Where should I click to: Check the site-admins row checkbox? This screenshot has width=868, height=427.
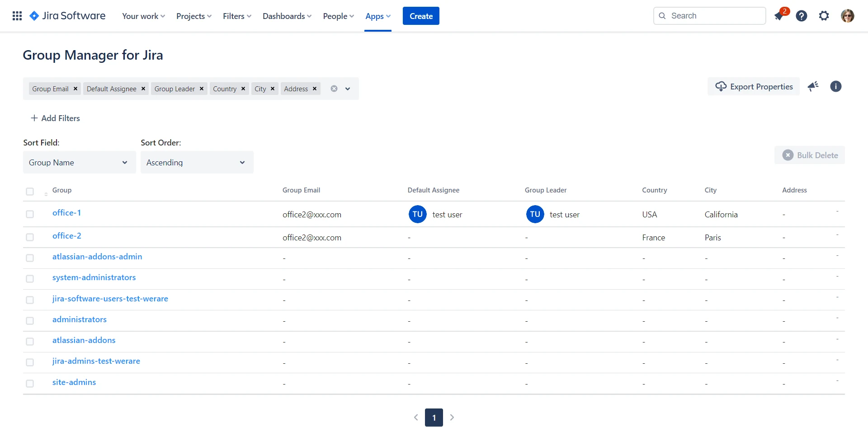(30, 384)
